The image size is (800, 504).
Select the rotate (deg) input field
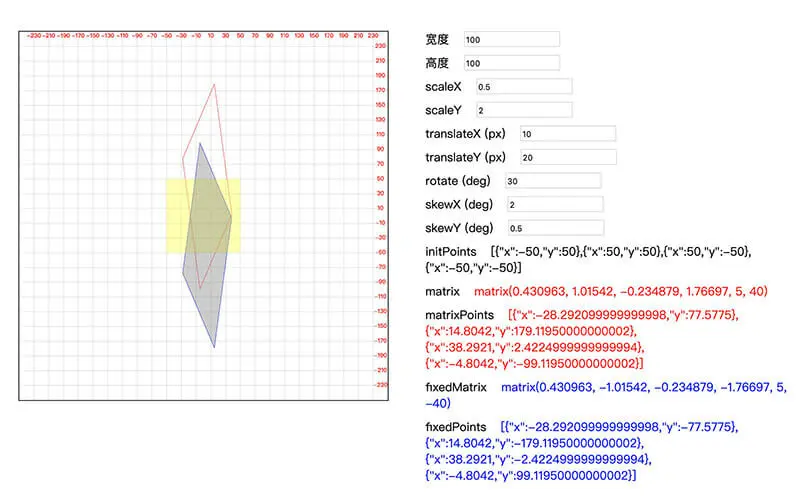click(x=553, y=181)
